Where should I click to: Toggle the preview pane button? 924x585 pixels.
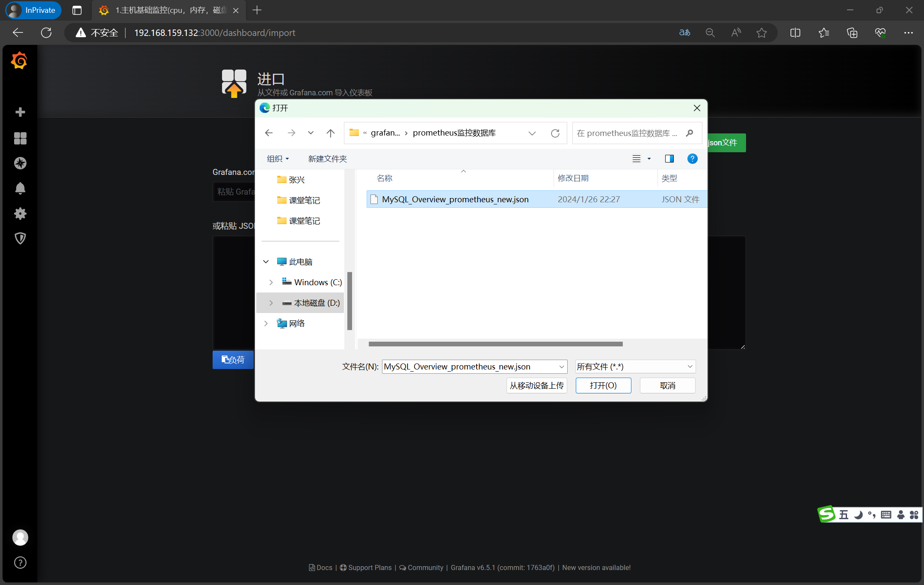pos(669,159)
